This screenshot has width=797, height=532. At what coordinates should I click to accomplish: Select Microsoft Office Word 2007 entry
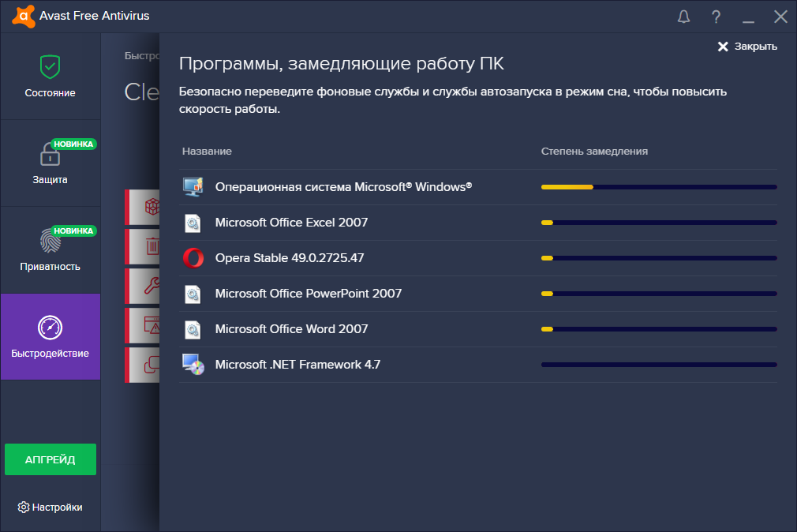coord(291,329)
